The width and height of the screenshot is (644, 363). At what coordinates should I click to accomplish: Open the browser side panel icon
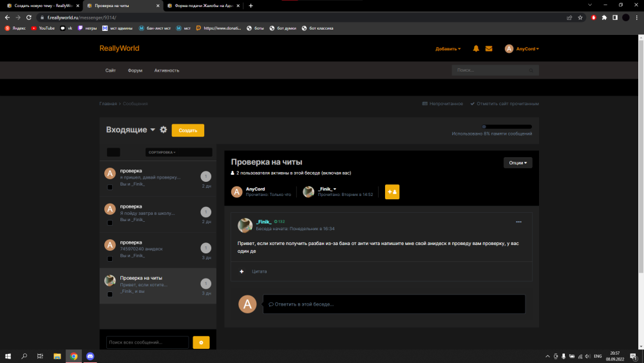(615, 17)
